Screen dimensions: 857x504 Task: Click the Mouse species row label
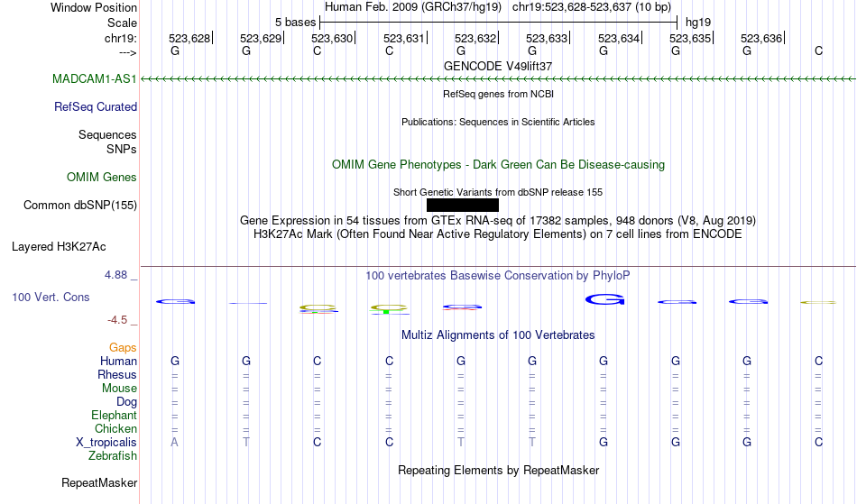[119, 389]
